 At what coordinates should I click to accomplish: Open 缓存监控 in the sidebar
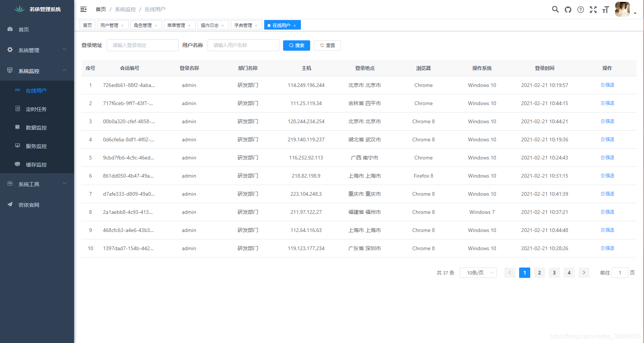click(37, 165)
